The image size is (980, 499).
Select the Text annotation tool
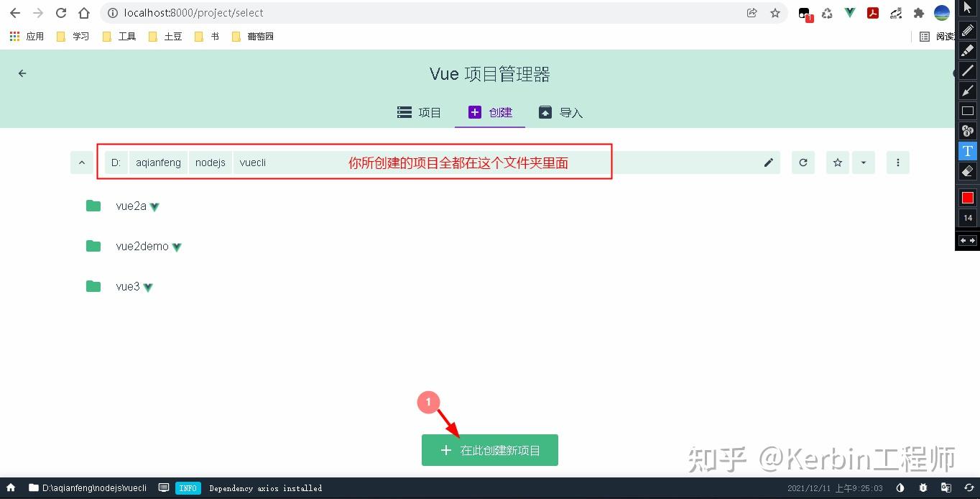[x=967, y=151]
